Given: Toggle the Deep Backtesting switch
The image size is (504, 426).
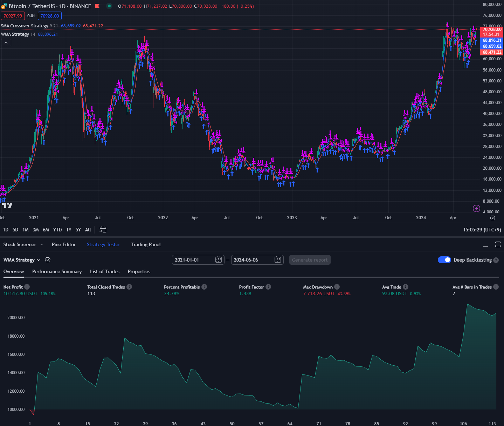Looking at the screenshot, I should 444,260.
